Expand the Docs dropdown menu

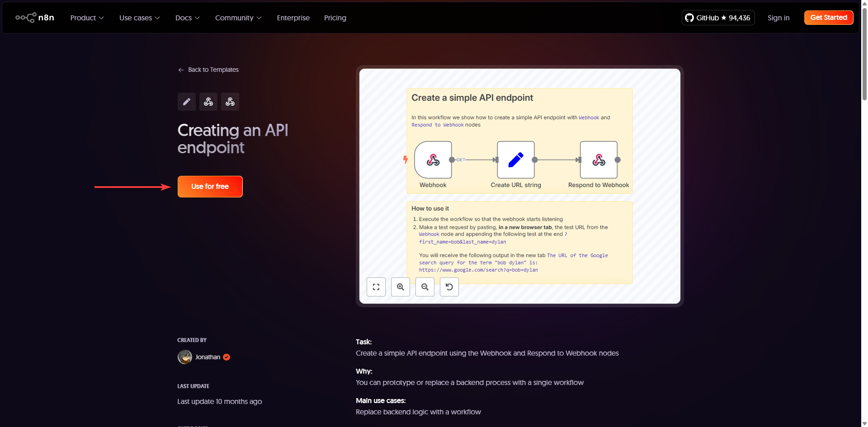[x=188, y=18]
